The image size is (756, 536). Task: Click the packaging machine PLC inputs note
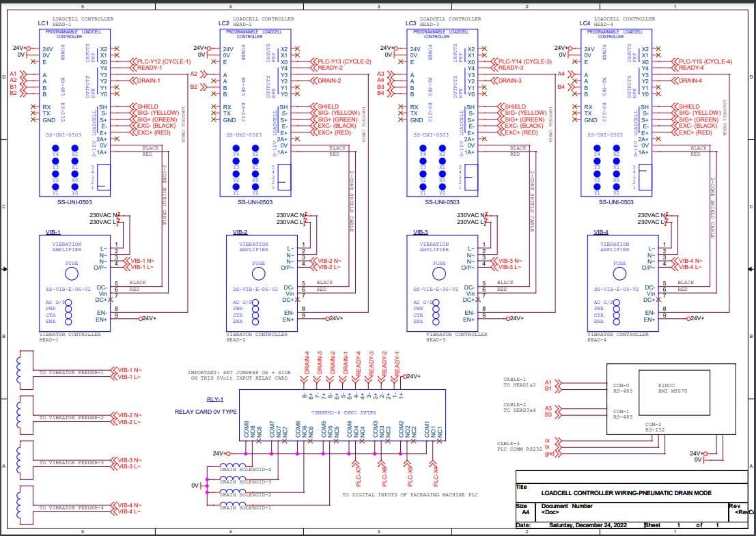(410, 493)
